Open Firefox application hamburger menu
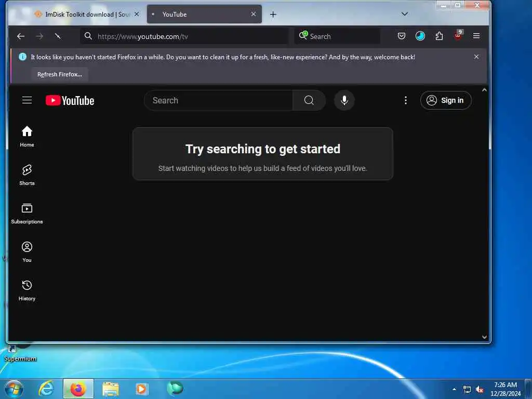Viewport: 532px width, 399px height. 476,36
